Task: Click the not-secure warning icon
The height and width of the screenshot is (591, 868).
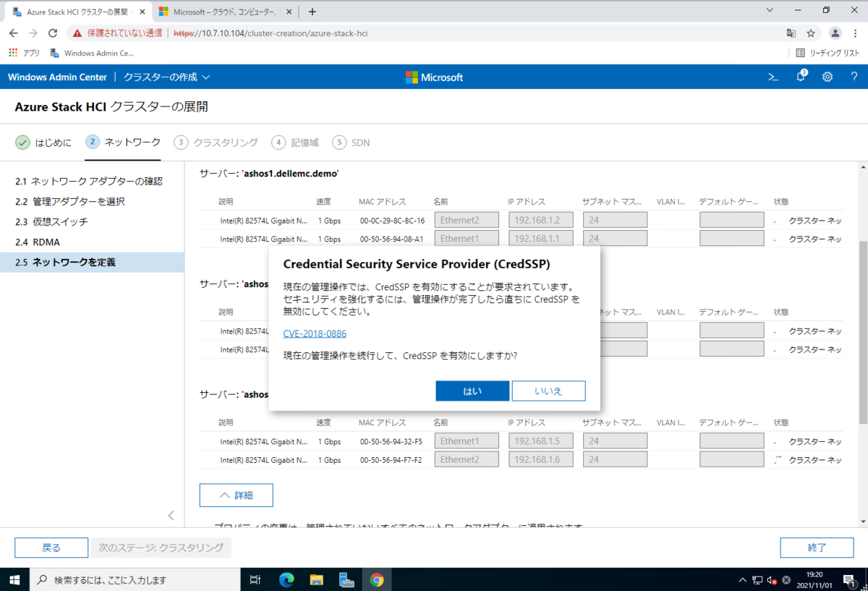Action: tap(77, 33)
